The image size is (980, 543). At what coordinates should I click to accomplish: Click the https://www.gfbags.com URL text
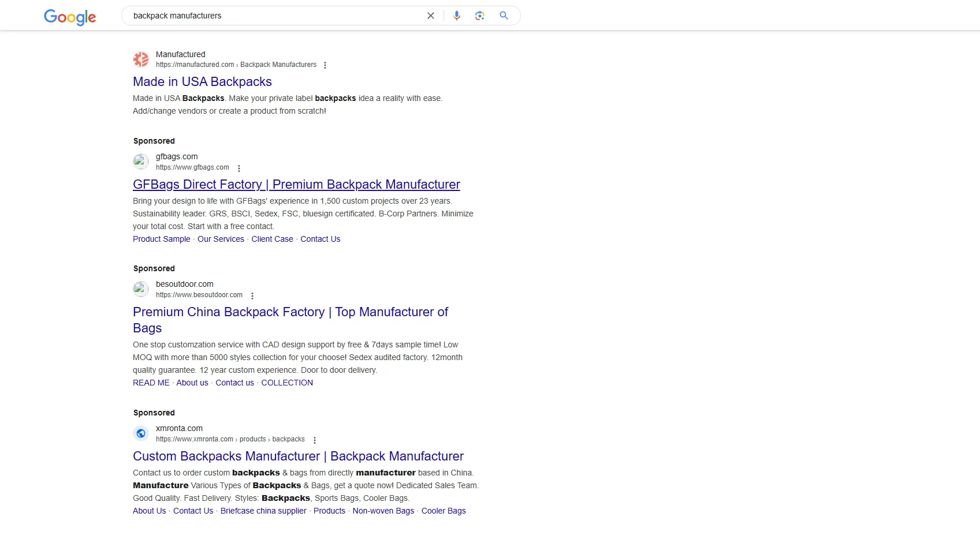click(192, 167)
